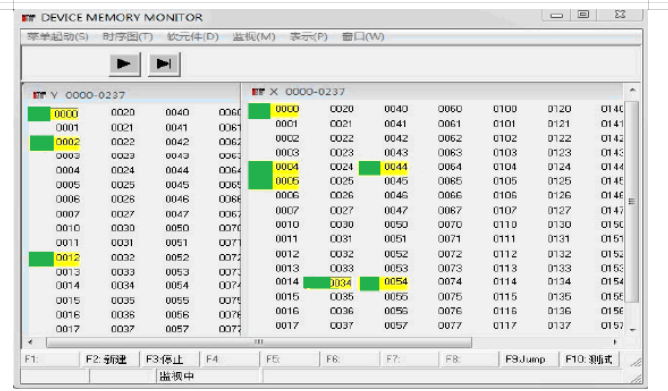Open the 菜单起动(S) menu

(58, 37)
